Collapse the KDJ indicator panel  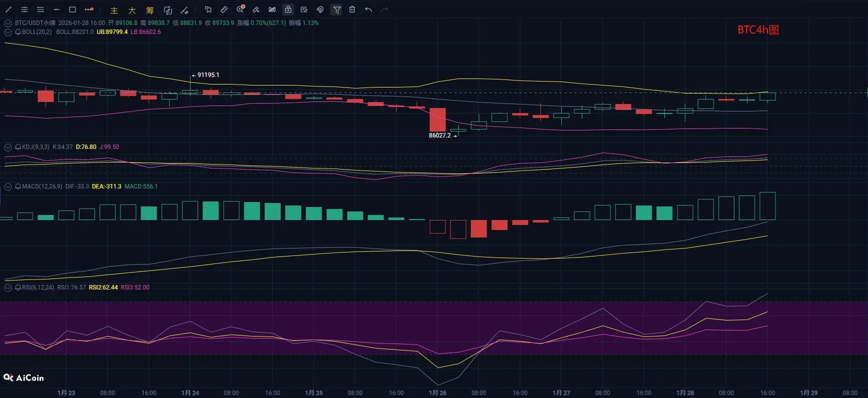point(8,147)
